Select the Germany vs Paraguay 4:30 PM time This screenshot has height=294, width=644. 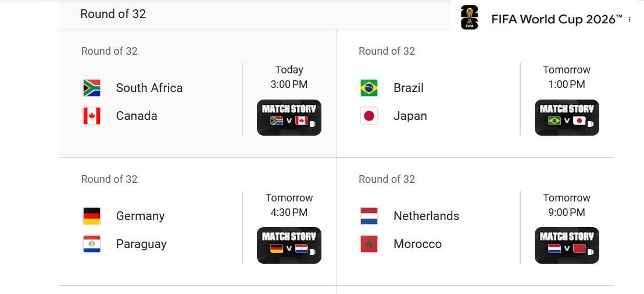[289, 212]
